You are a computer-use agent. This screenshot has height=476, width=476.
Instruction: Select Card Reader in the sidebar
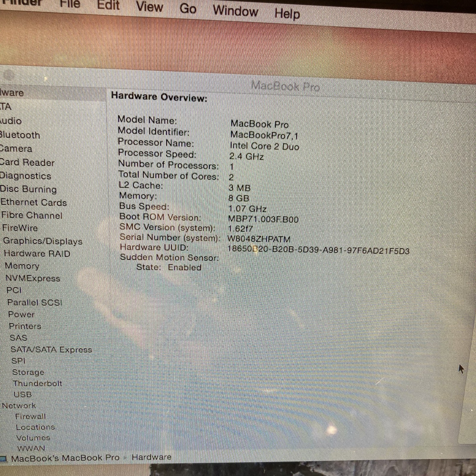27,162
